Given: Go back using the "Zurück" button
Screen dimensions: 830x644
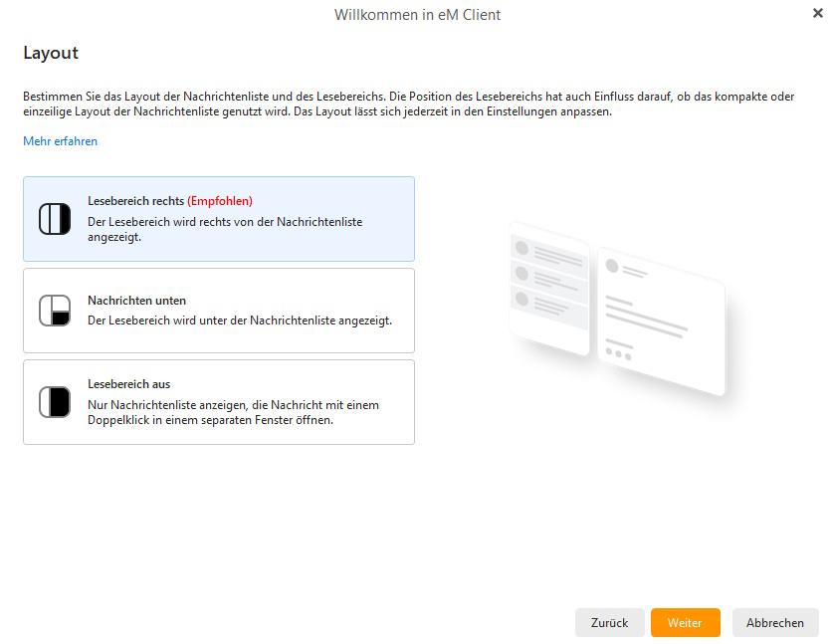Looking at the screenshot, I should coord(609,622).
